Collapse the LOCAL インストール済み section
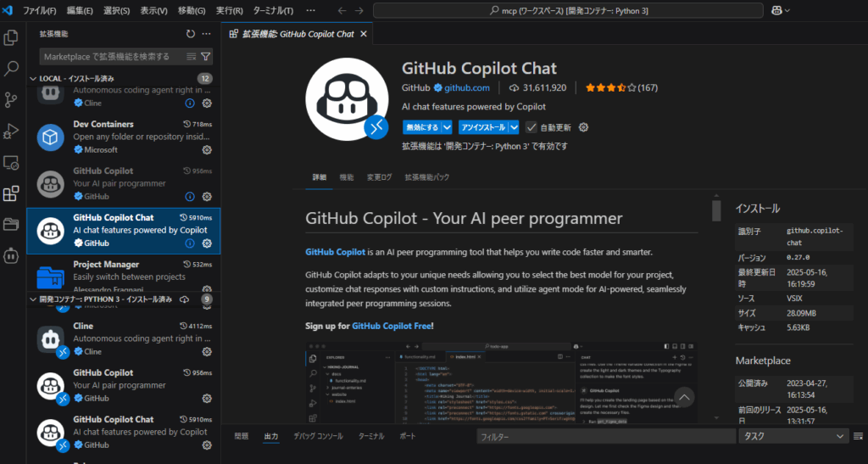This screenshot has width=868, height=464. [x=33, y=79]
